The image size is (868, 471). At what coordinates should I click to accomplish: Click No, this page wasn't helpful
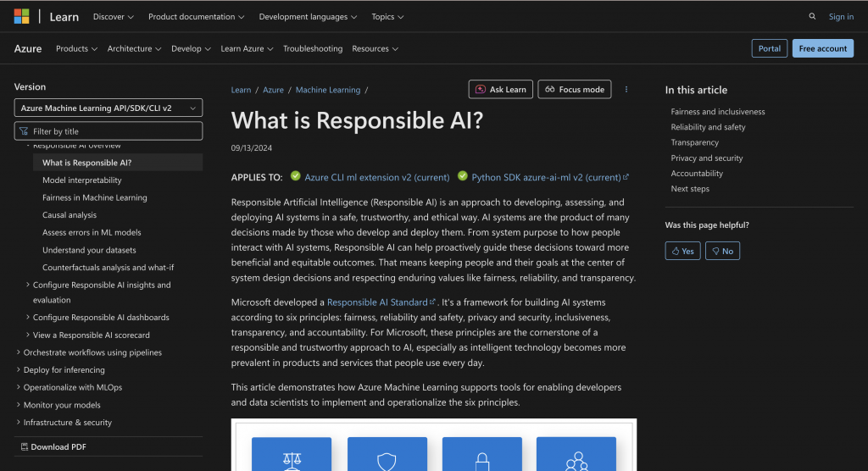(722, 251)
